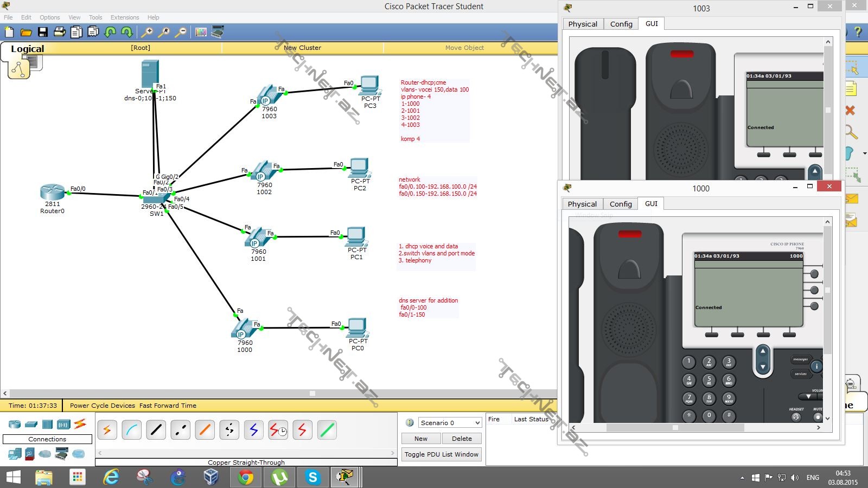Open the Extensions menu
This screenshot has height=488, width=868.
(x=125, y=17)
